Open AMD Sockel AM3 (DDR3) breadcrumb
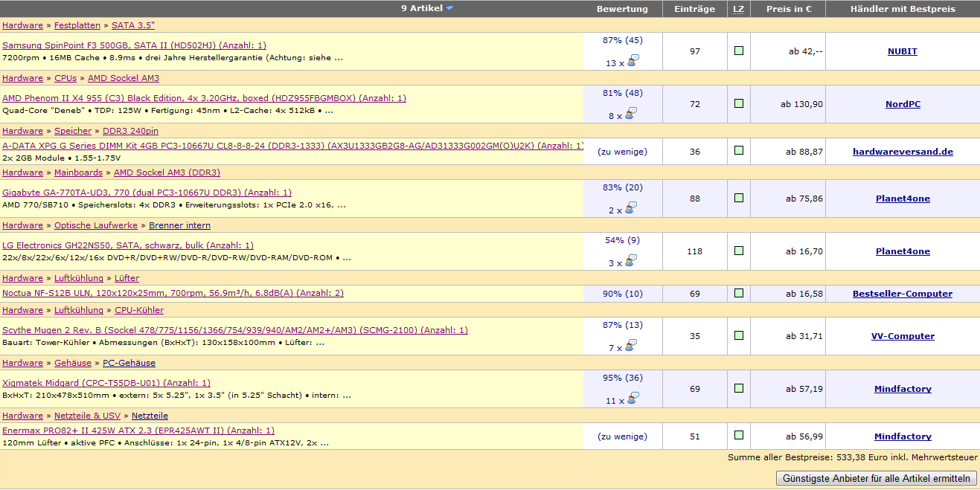The image size is (980, 490). point(167,173)
